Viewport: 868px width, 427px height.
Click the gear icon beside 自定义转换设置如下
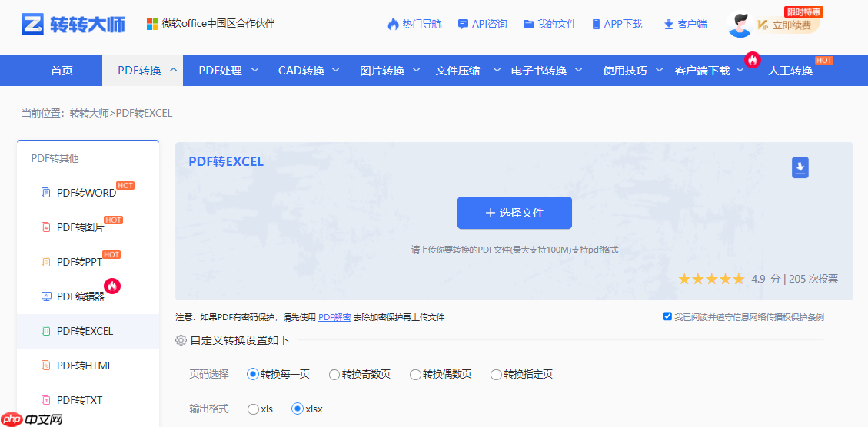click(x=181, y=340)
